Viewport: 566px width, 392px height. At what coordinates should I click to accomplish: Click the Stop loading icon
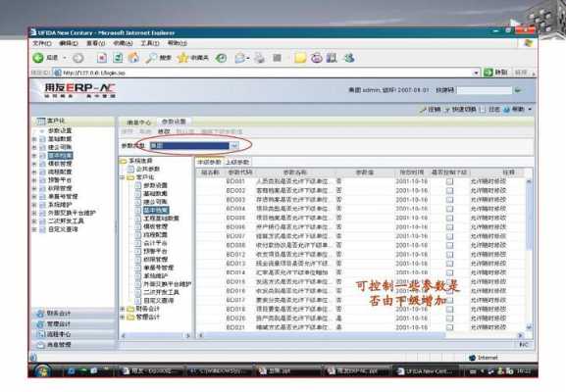pos(102,58)
